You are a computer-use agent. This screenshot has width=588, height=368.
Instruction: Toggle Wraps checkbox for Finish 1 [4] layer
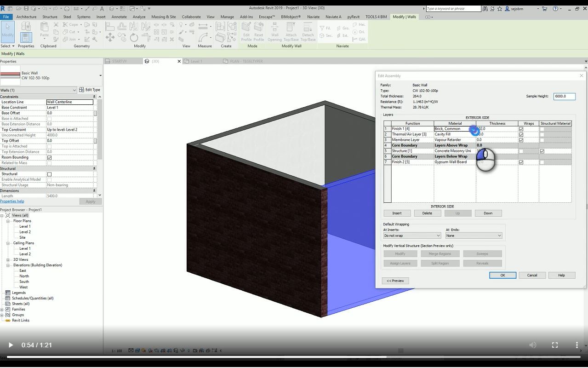pos(521,129)
